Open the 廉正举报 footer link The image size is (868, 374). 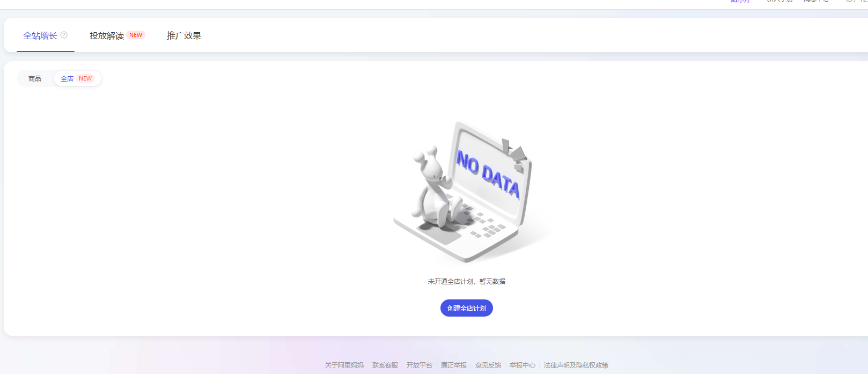pos(454,365)
